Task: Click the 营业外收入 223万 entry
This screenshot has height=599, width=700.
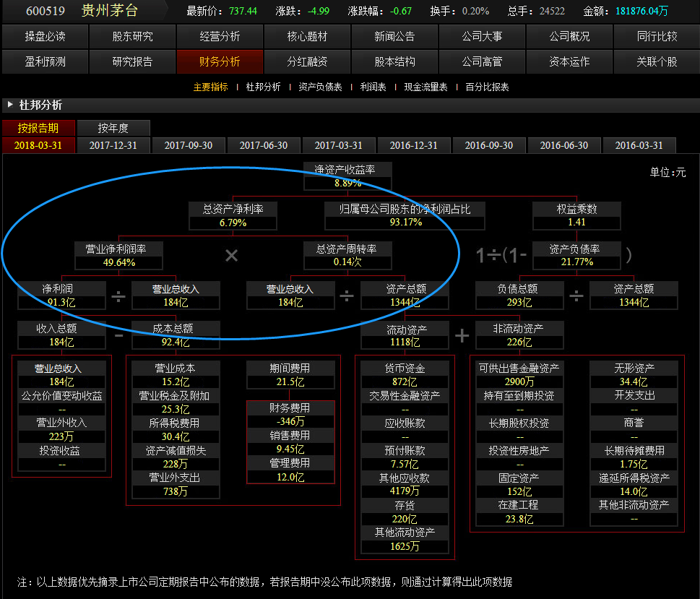Action: pos(61,430)
